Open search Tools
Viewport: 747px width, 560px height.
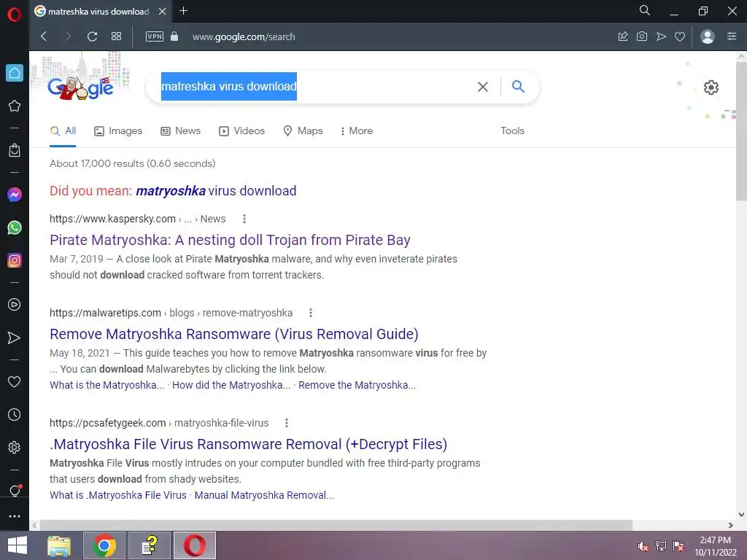click(512, 131)
